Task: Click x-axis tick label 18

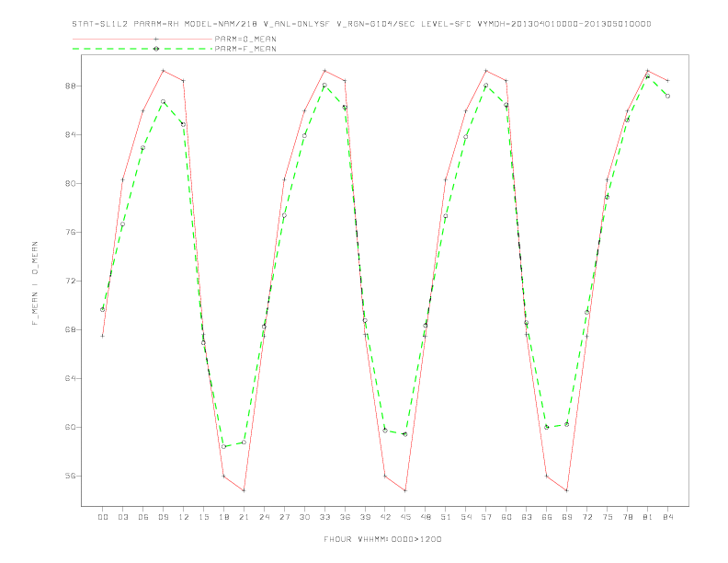Action: [223, 517]
